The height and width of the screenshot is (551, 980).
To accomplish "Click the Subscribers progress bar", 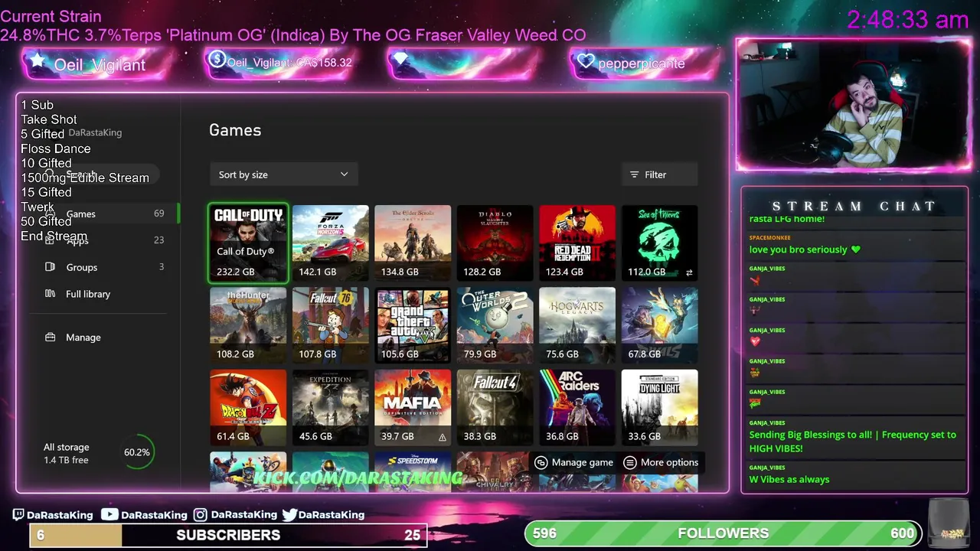I will 228,535.
